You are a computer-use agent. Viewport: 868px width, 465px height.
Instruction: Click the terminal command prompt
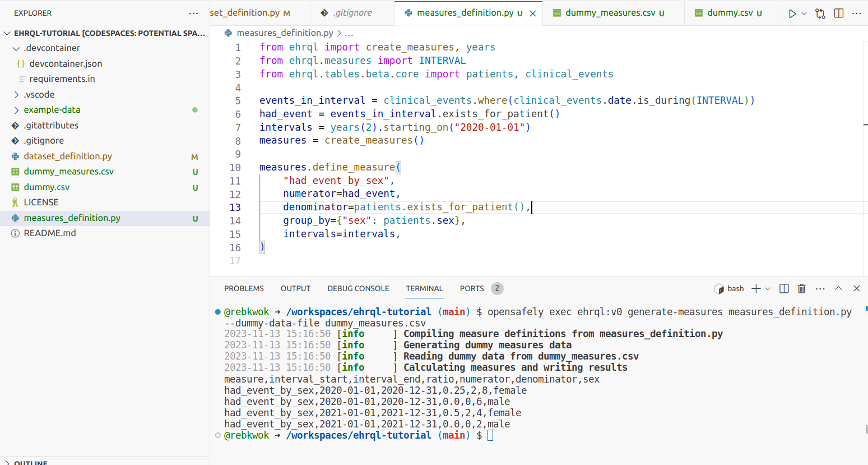490,435
